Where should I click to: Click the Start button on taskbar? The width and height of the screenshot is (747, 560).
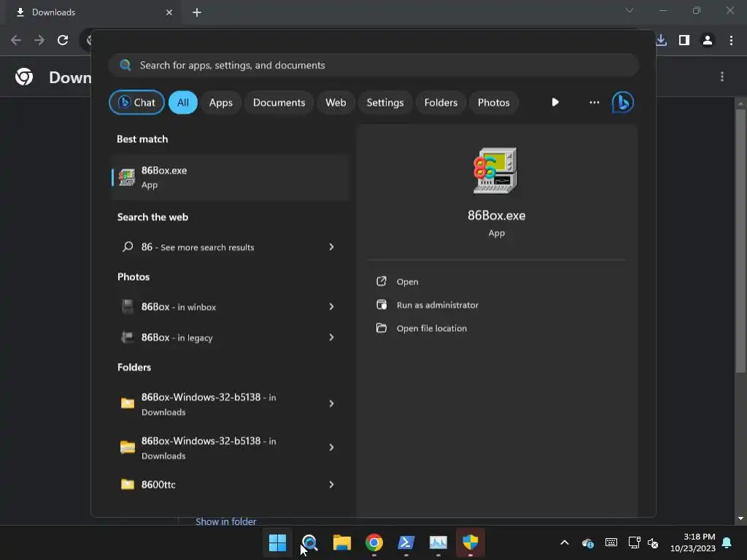click(277, 542)
